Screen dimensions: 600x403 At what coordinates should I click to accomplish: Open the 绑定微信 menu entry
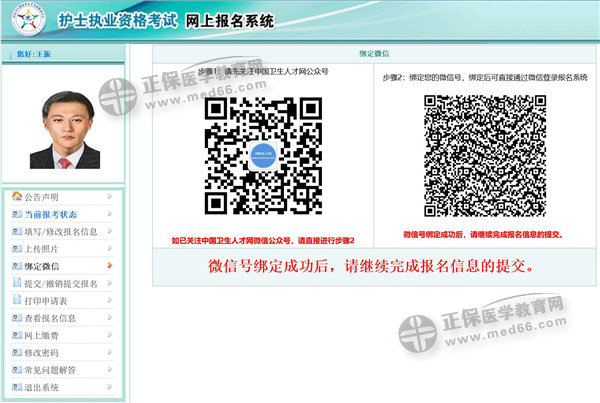click(42, 266)
